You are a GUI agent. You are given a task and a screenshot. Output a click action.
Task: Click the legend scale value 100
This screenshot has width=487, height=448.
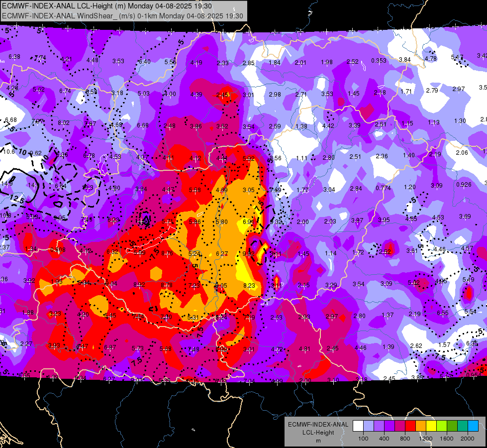(363, 439)
